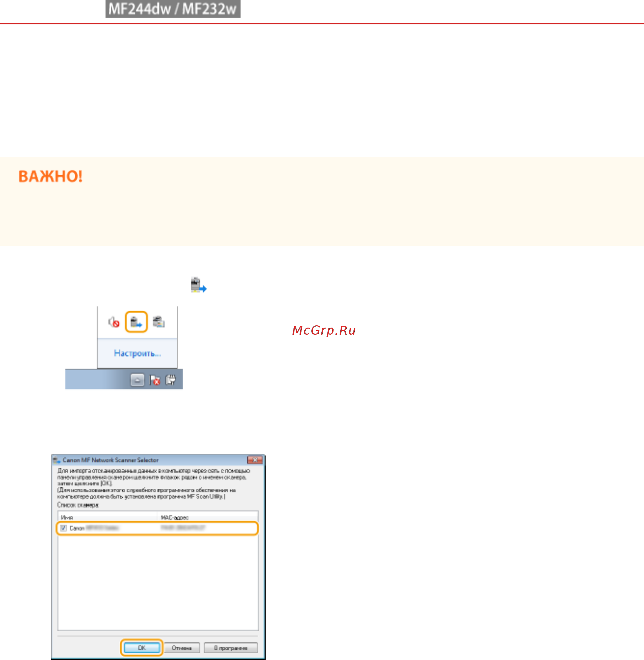Click the scanner icon in the step text
Image resolution: width=644 pixels, height=660 pixels.
click(x=199, y=285)
